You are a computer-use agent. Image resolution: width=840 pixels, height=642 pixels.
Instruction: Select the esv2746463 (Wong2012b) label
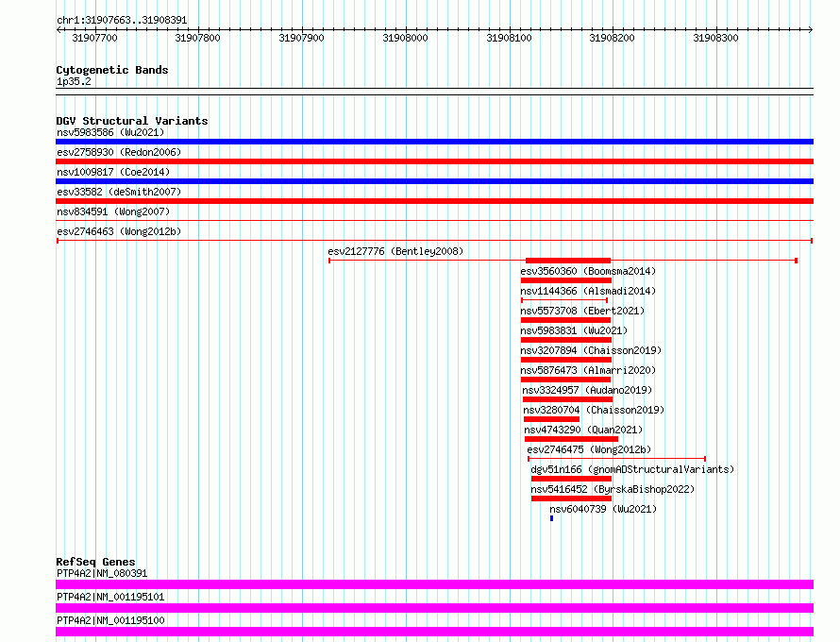click(x=119, y=231)
